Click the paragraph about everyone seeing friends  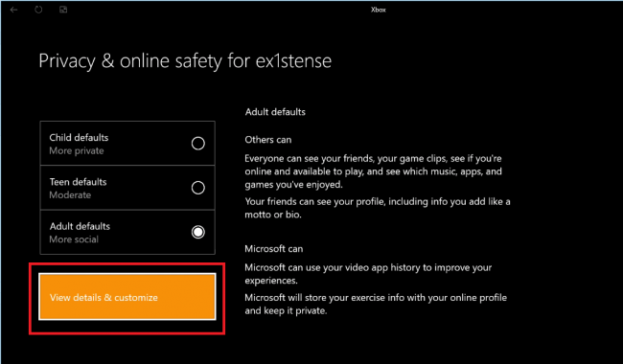coord(374,171)
